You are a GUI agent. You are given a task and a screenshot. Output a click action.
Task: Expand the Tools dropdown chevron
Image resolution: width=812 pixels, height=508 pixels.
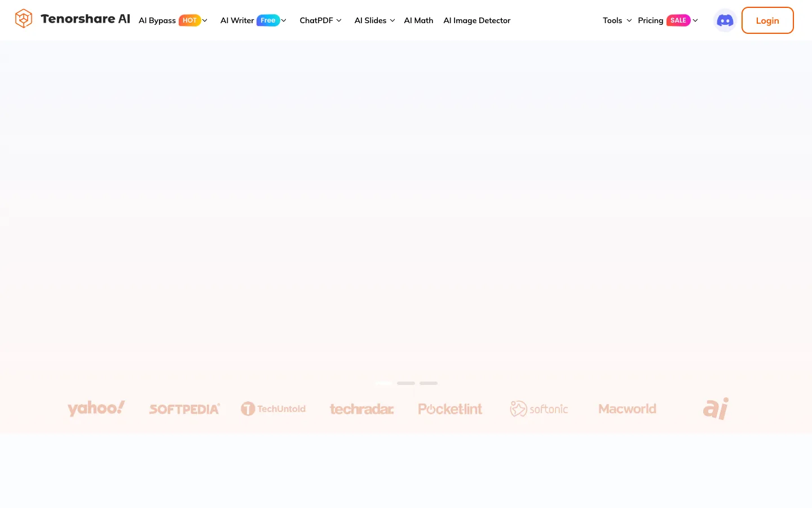(629, 20)
